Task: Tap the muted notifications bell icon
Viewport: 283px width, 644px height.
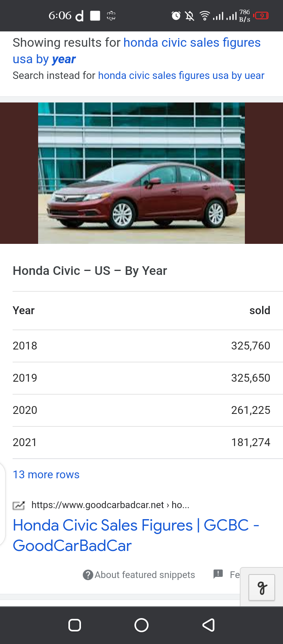Action: tap(190, 16)
